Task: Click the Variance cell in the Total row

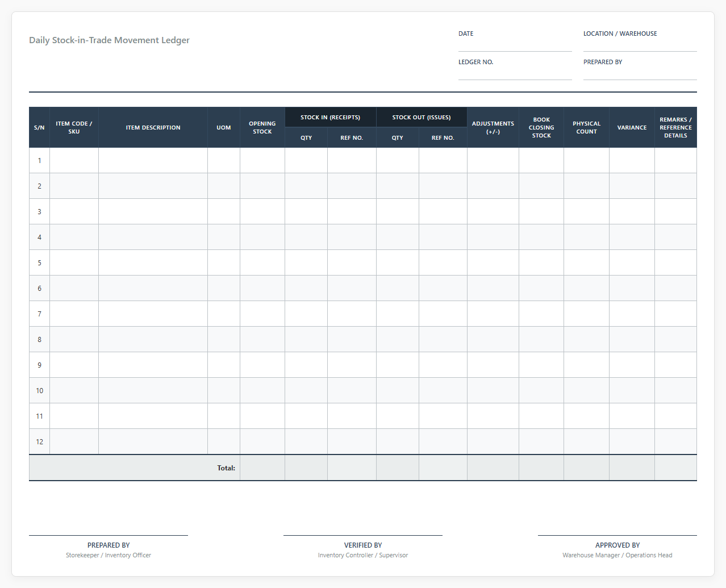Action: pos(632,468)
